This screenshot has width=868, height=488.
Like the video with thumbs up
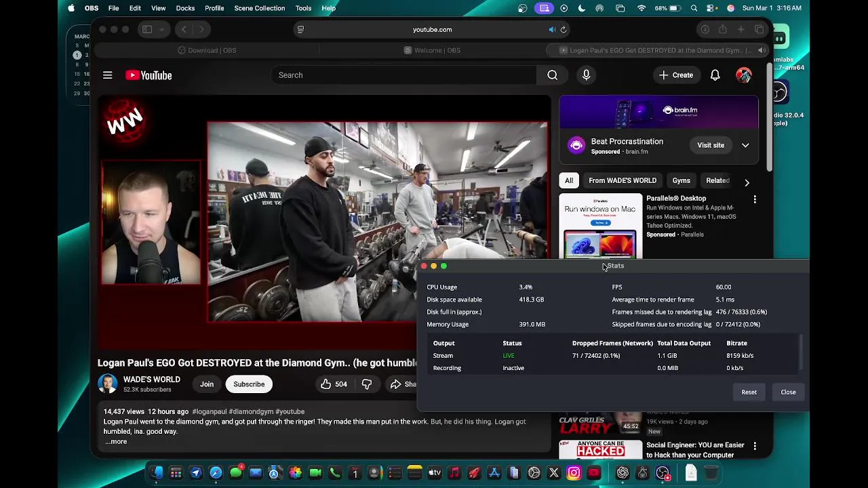point(334,384)
